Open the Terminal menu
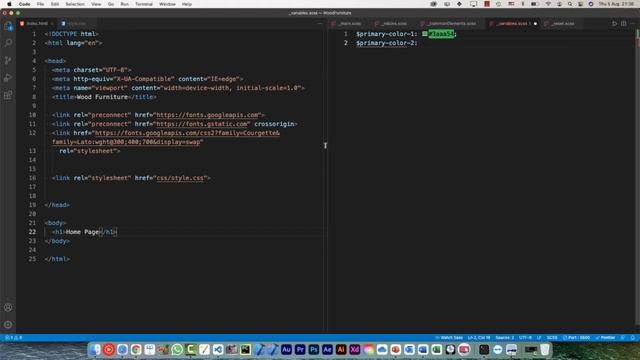Image resolution: width=640 pixels, height=360 pixels. tap(144, 4)
